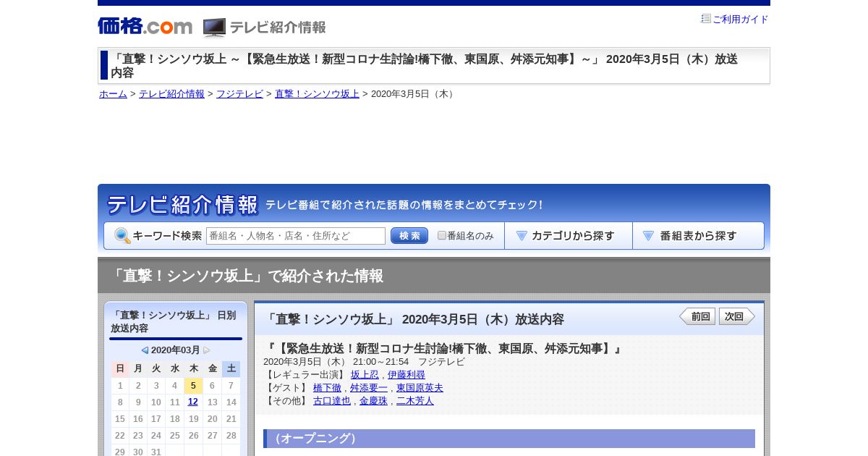Image resolution: width=868 pixels, height=456 pixels.
Task: Open guest link 舛添要一
Action: pyautogui.click(x=369, y=388)
